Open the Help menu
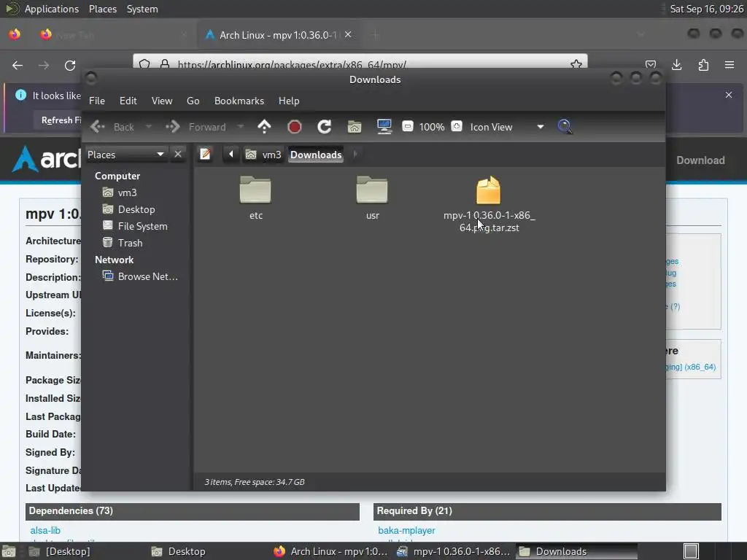 pyautogui.click(x=289, y=101)
